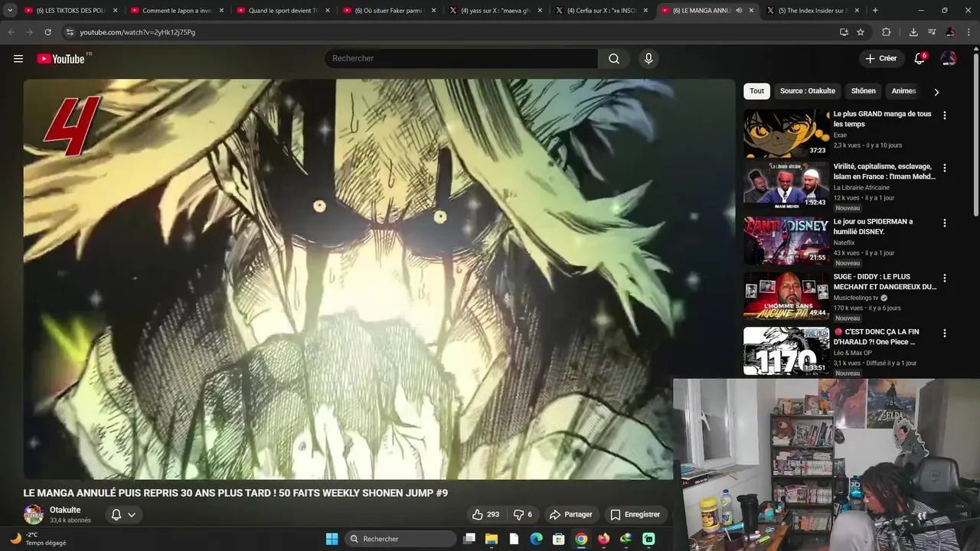Click the Nateflix channel name
This screenshot has height=551, width=980.
pyautogui.click(x=844, y=243)
